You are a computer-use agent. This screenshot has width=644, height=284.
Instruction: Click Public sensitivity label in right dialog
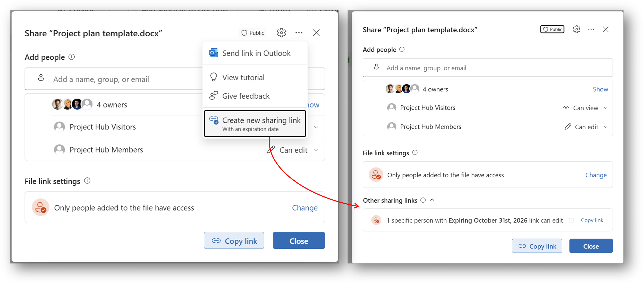[x=552, y=29]
